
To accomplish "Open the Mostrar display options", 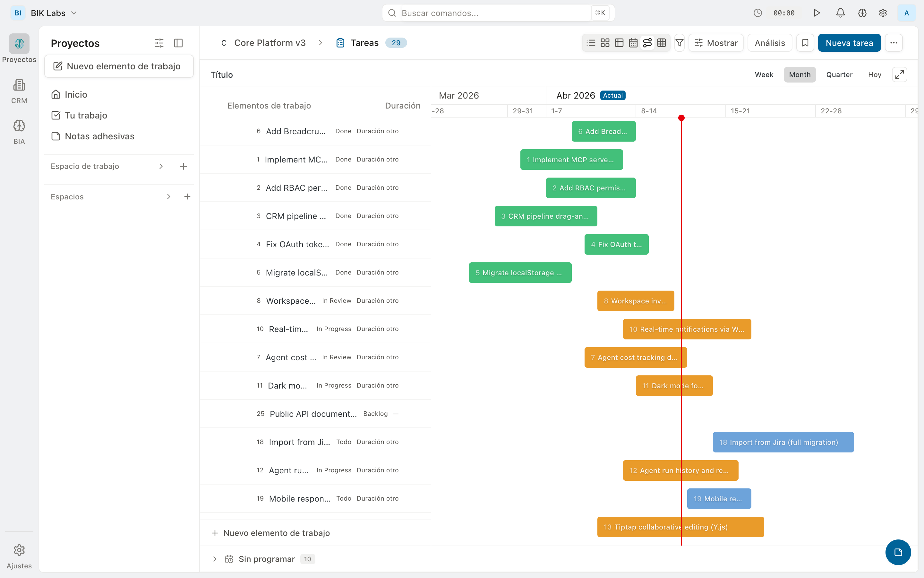I will point(716,43).
